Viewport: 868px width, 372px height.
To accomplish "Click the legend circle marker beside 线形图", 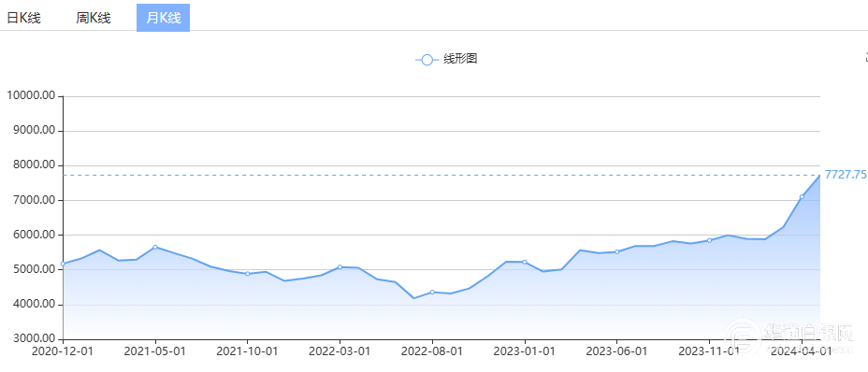I will pos(427,60).
